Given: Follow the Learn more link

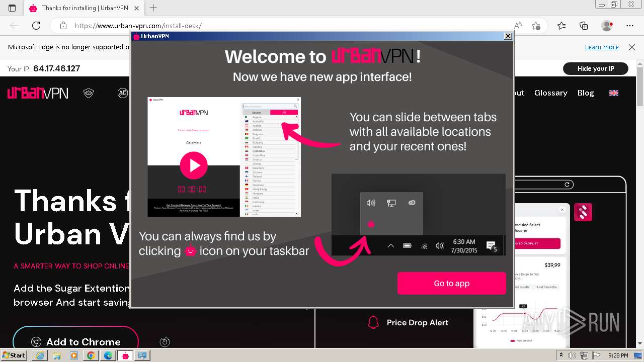Looking at the screenshot, I should click(x=602, y=47).
